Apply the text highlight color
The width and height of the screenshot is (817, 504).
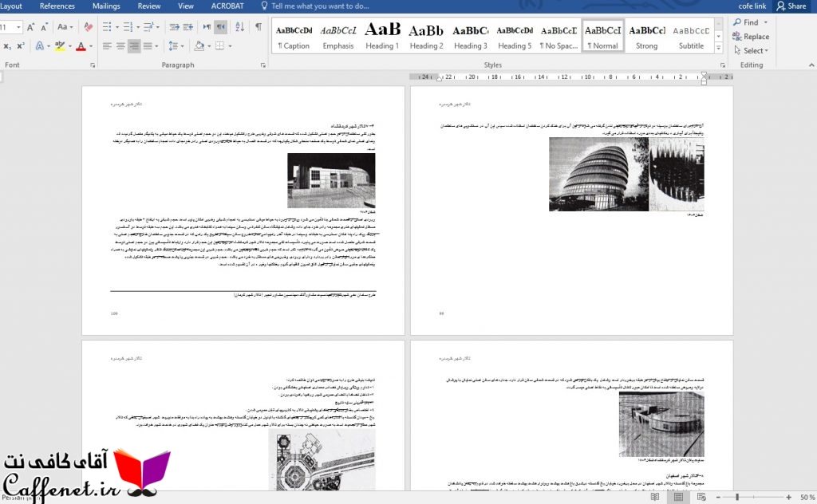[x=60, y=46]
